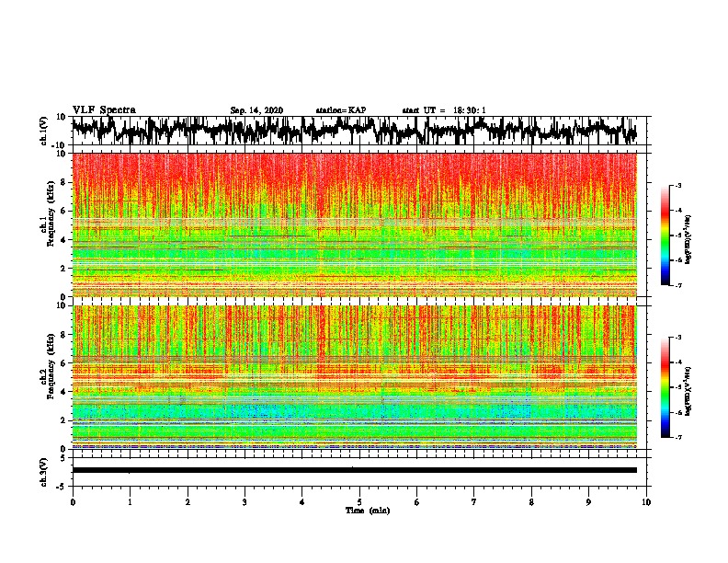Click the "start UT = 18:30:1" header text
The image size is (728, 563).
(x=444, y=110)
